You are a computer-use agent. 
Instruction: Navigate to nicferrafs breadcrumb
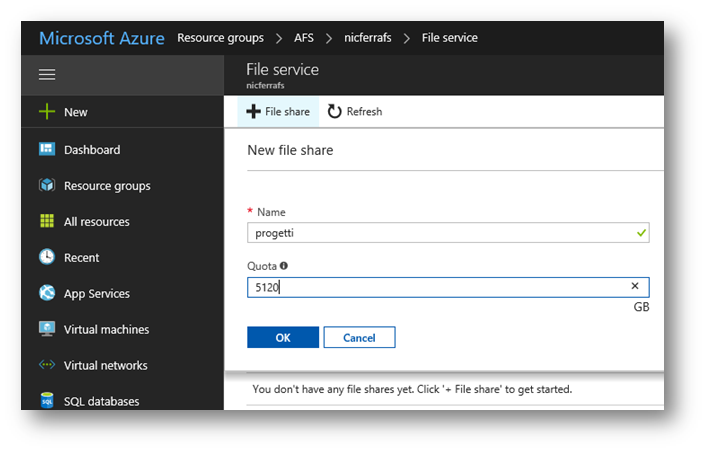coord(367,38)
